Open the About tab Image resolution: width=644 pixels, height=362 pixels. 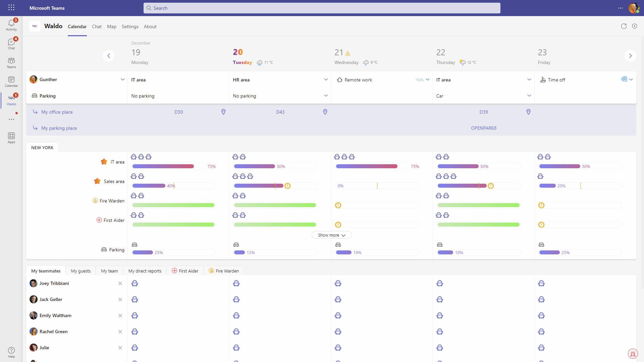150,26
